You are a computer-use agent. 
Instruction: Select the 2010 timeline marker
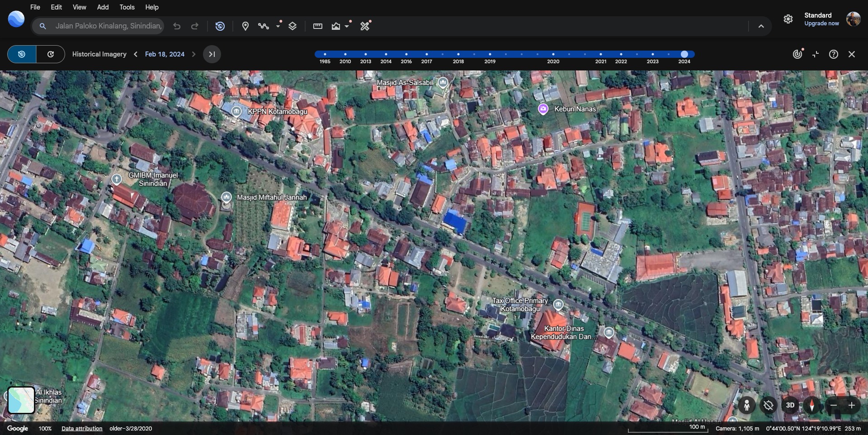pyautogui.click(x=345, y=54)
